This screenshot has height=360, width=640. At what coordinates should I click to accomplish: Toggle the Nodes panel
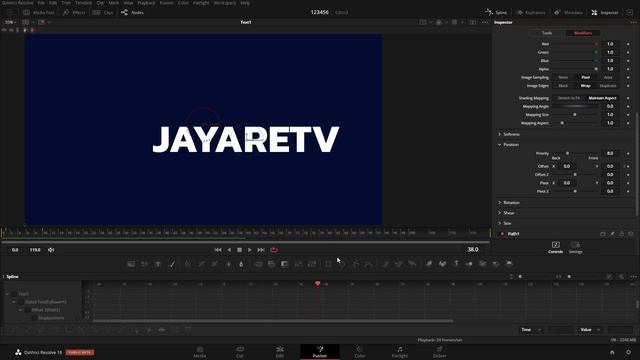click(x=133, y=13)
